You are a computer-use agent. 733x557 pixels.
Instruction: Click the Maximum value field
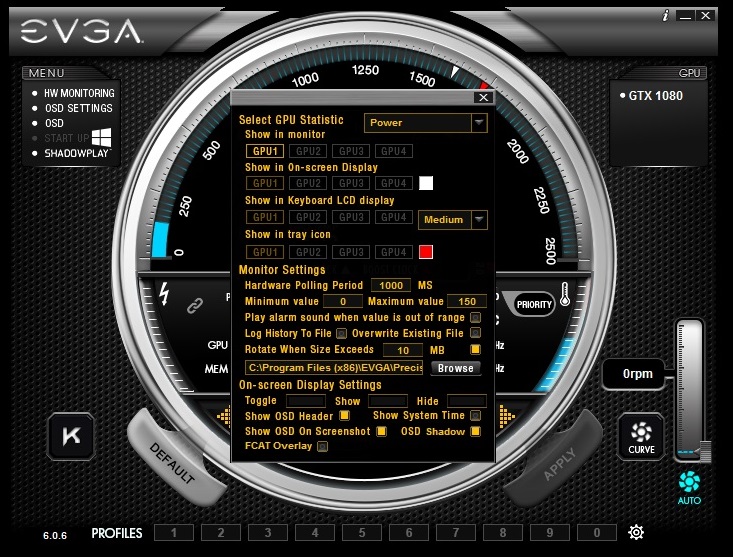[x=467, y=301]
